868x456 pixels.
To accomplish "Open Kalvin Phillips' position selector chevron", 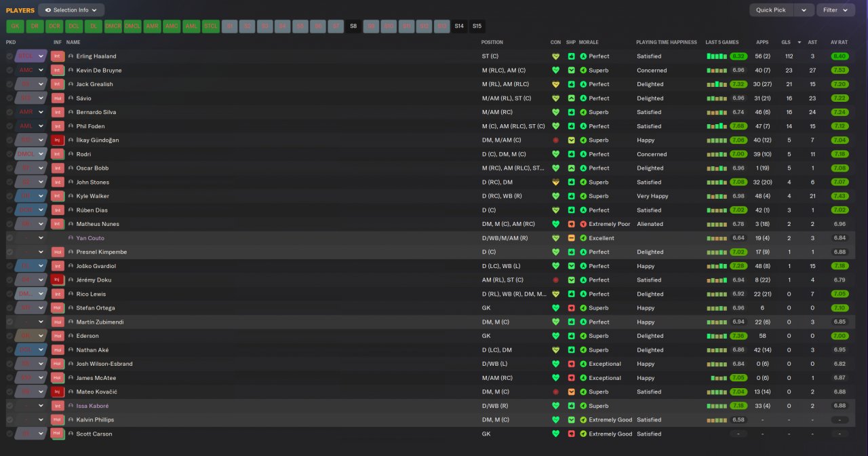I will tap(41, 420).
